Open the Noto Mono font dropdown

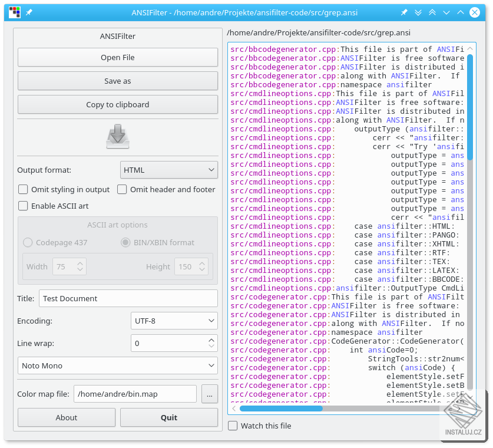pos(118,365)
